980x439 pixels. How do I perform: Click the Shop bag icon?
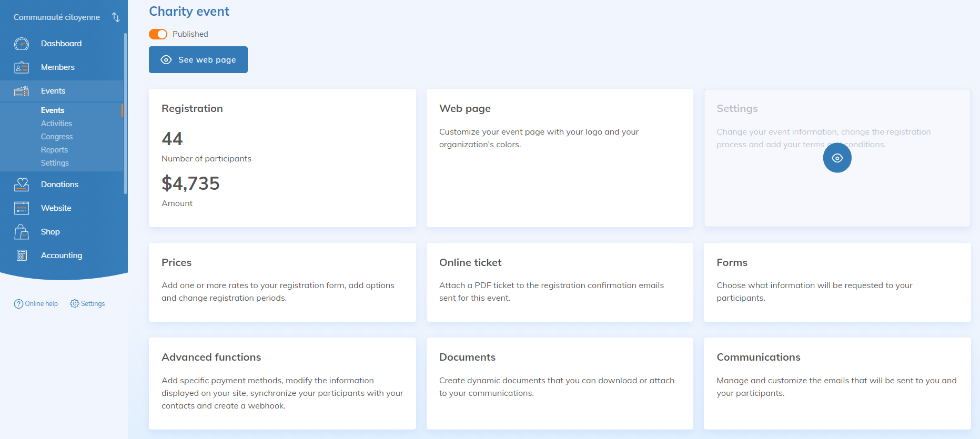pos(22,232)
